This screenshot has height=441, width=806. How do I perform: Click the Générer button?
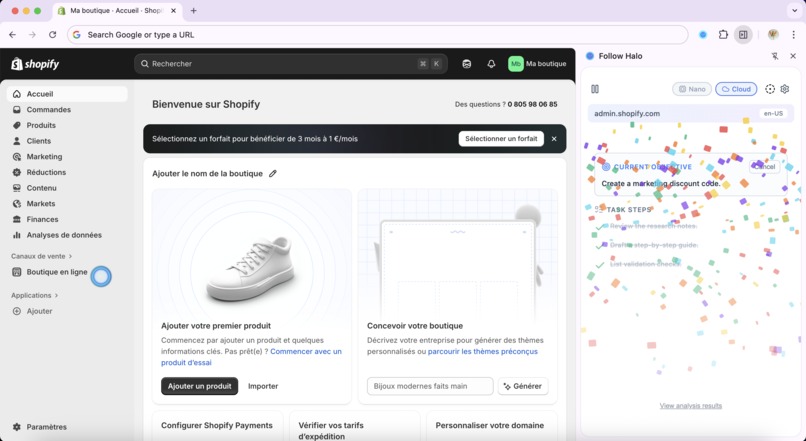tap(523, 386)
